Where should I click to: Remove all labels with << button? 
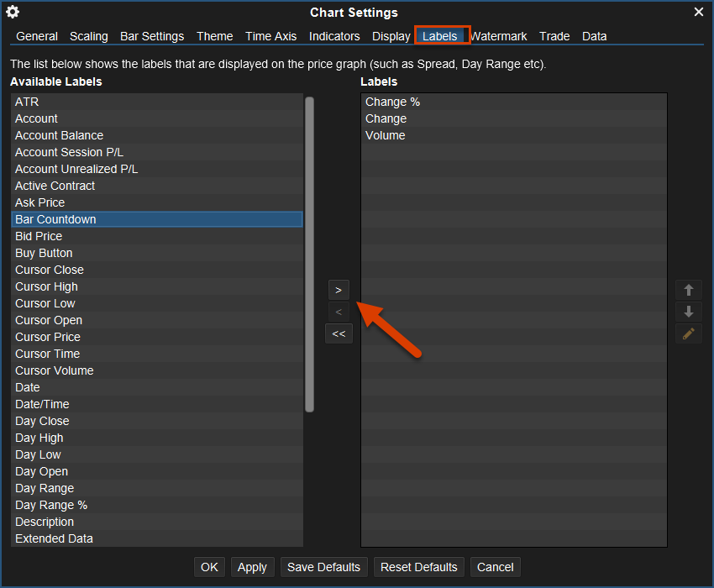339,333
